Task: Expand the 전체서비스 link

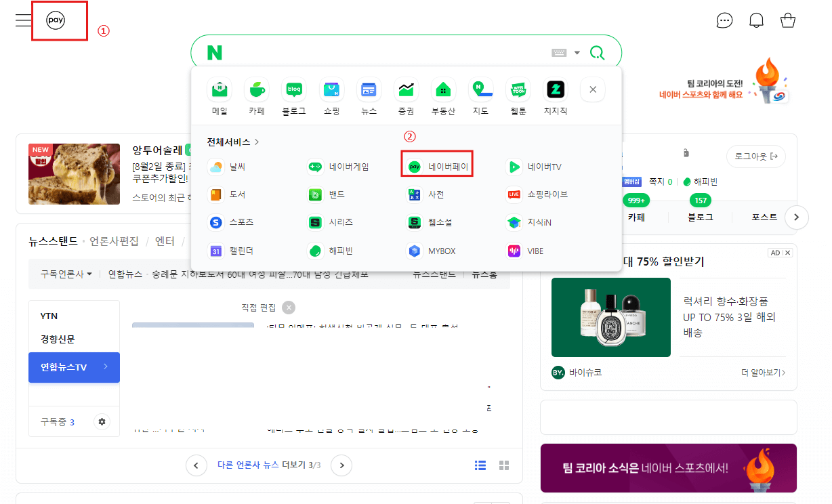Action: (234, 142)
